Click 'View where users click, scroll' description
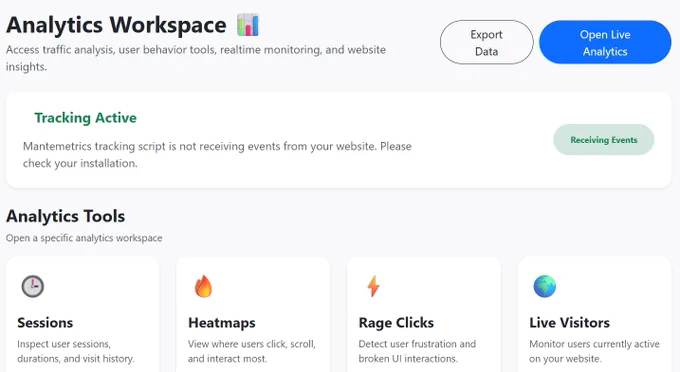The height and width of the screenshot is (372, 680). coord(252,351)
